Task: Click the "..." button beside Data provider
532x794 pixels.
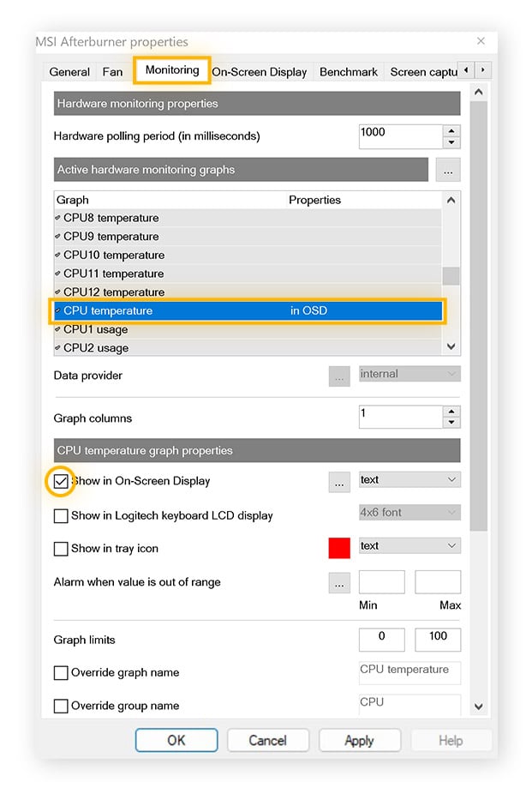Action: coord(339,374)
